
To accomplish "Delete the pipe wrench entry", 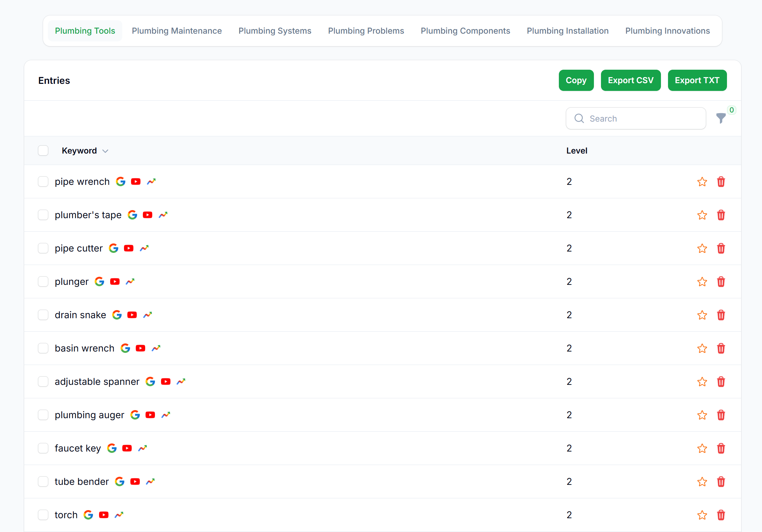I will coord(721,182).
